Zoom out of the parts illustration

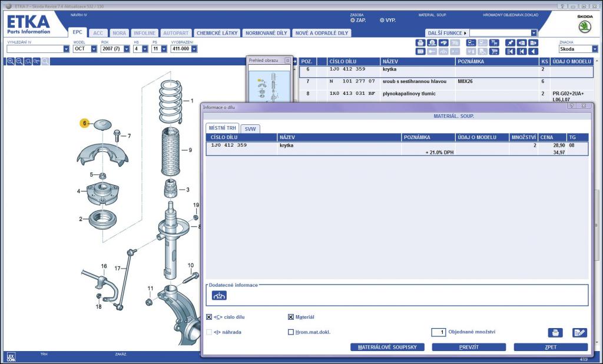click(19, 62)
